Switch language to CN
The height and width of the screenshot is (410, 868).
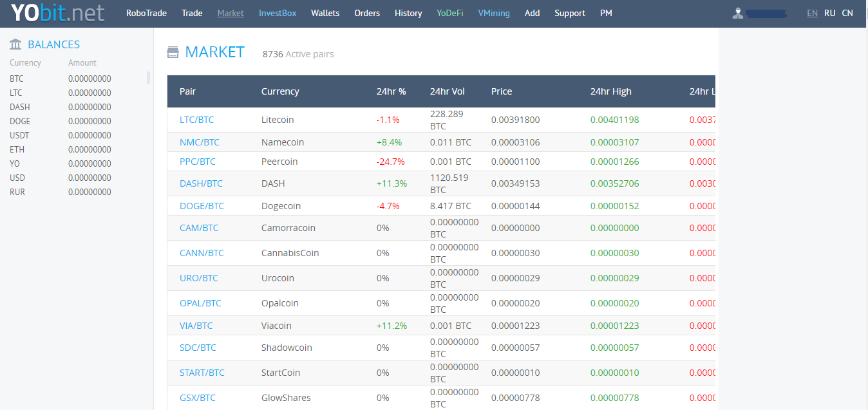tap(847, 13)
